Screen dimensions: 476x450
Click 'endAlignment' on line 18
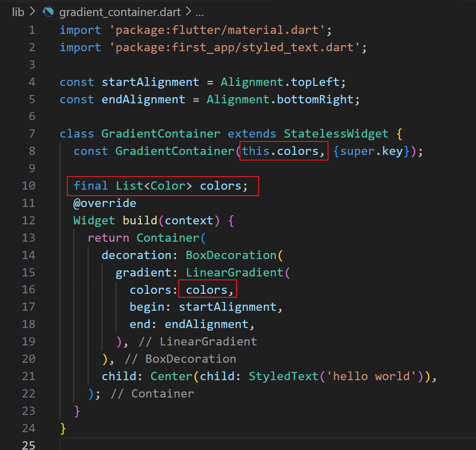pos(207,324)
